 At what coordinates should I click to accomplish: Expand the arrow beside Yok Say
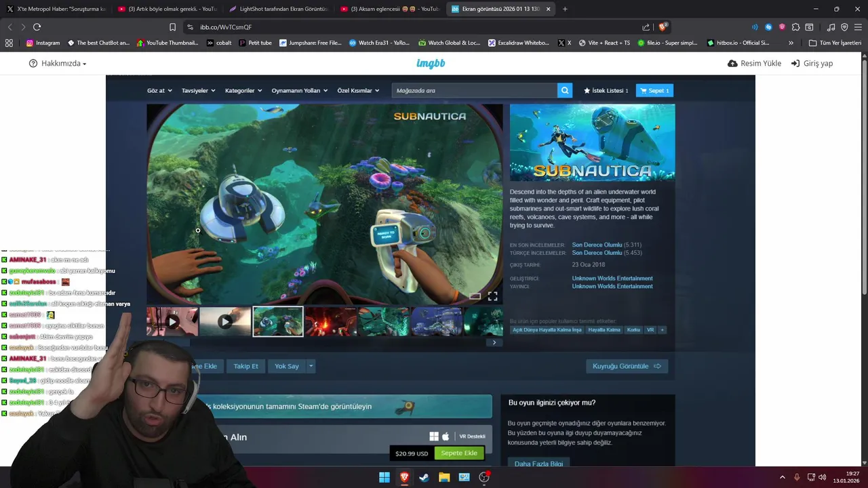311,366
